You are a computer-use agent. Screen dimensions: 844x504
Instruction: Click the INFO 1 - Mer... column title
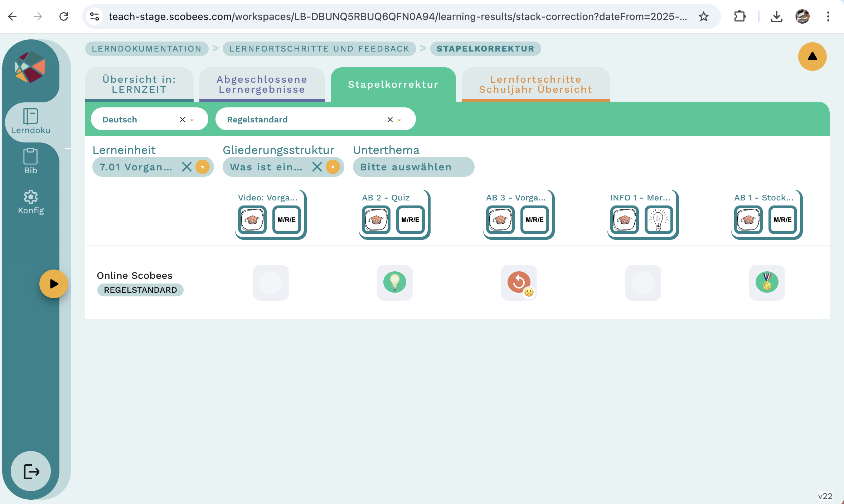(640, 198)
